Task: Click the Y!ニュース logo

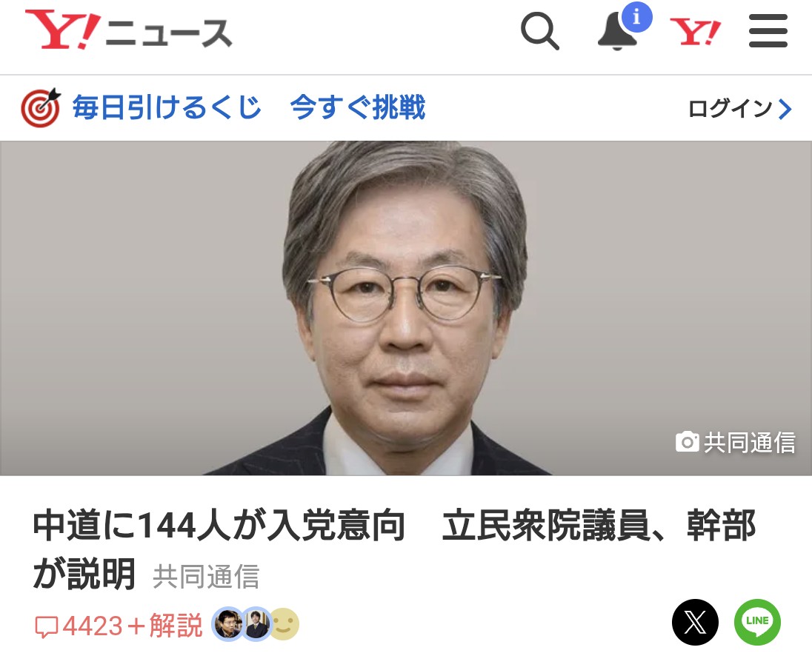Action: point(128,30)
